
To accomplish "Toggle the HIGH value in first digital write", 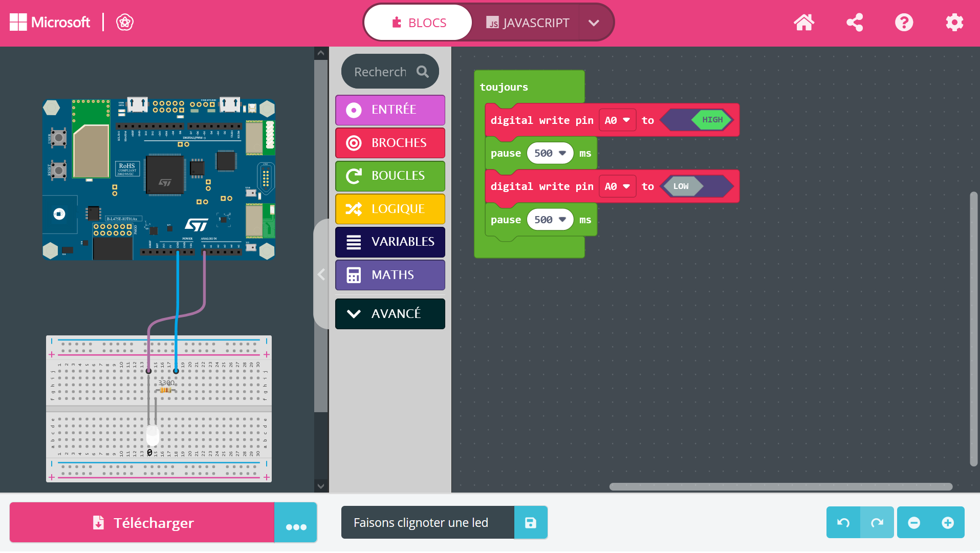I will click(712, 120).
